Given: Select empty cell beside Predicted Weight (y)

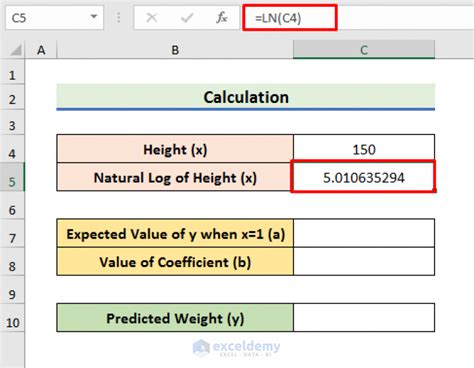Looking at the screenshot, I should click(x=364, y=318).
